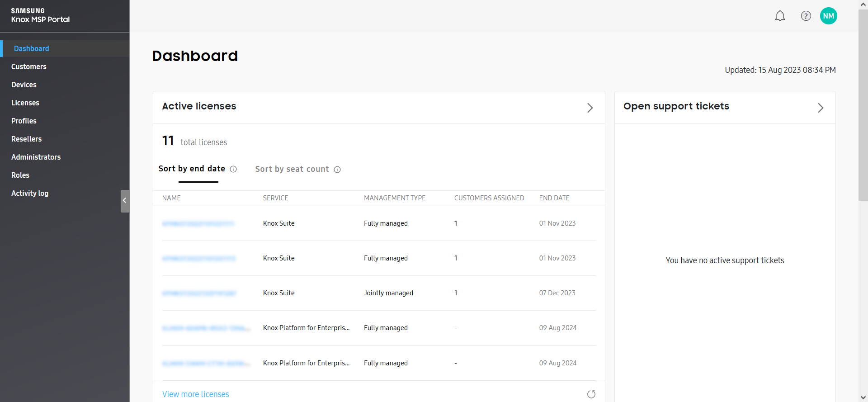
Task: Click 'You have no active support tickets' text
Action: pyautogui.click(x=725, y=260)
